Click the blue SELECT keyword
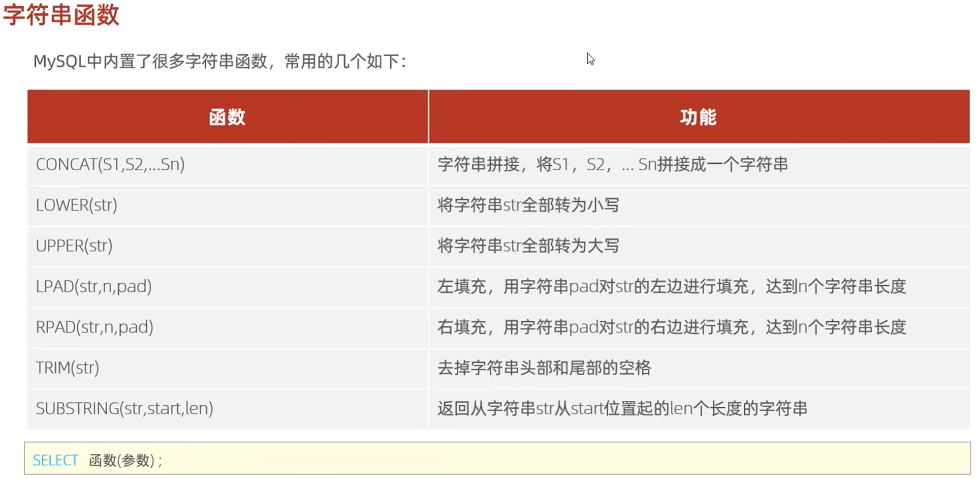980x479 pixels. pos(55,460)
